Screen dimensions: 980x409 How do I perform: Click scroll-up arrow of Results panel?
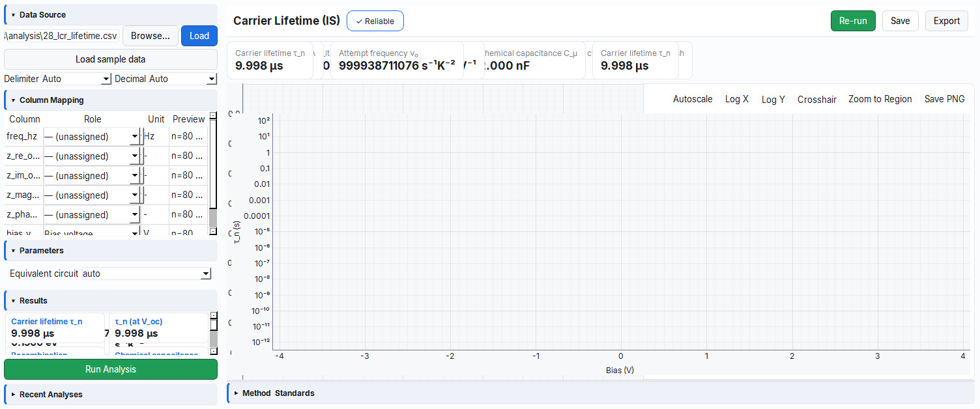pyautogui.click(x=212, y=316)
